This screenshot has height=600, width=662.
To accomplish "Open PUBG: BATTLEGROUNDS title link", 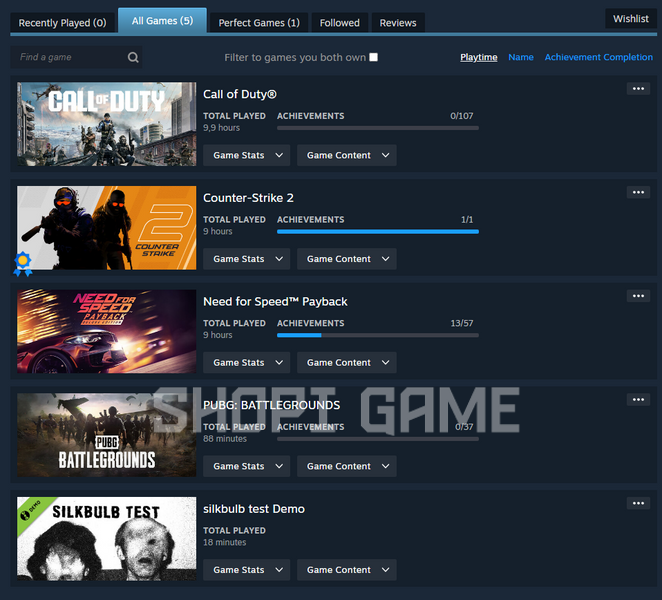I will [x=271, y=405].
